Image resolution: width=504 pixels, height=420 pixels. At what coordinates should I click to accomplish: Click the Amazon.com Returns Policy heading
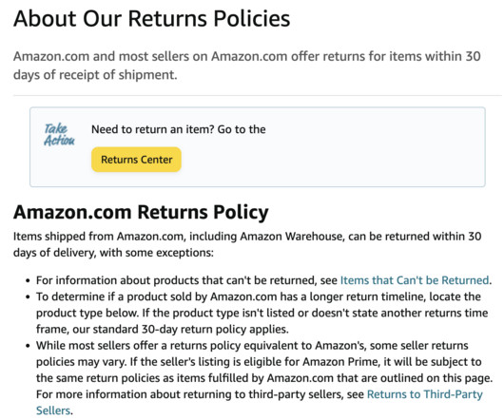click(141, 213)
